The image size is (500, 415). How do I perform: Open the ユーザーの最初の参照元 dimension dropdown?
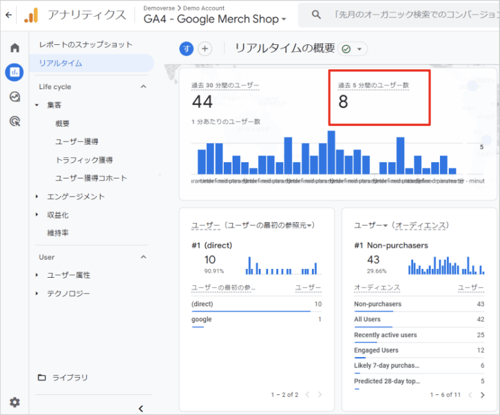click(270, 225)
